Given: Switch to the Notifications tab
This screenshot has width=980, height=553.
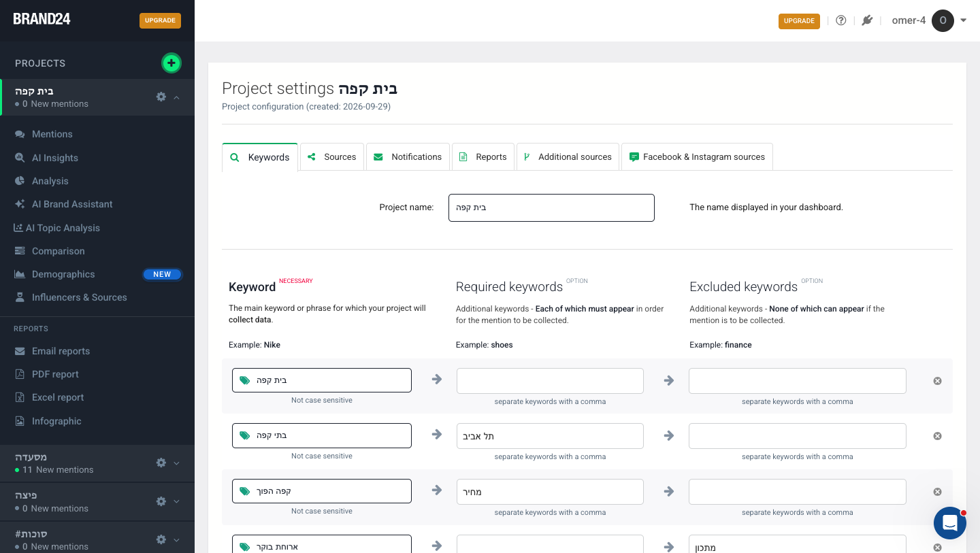Looking at the screenshot, I should pyautogui.click(x=408, y=156).
